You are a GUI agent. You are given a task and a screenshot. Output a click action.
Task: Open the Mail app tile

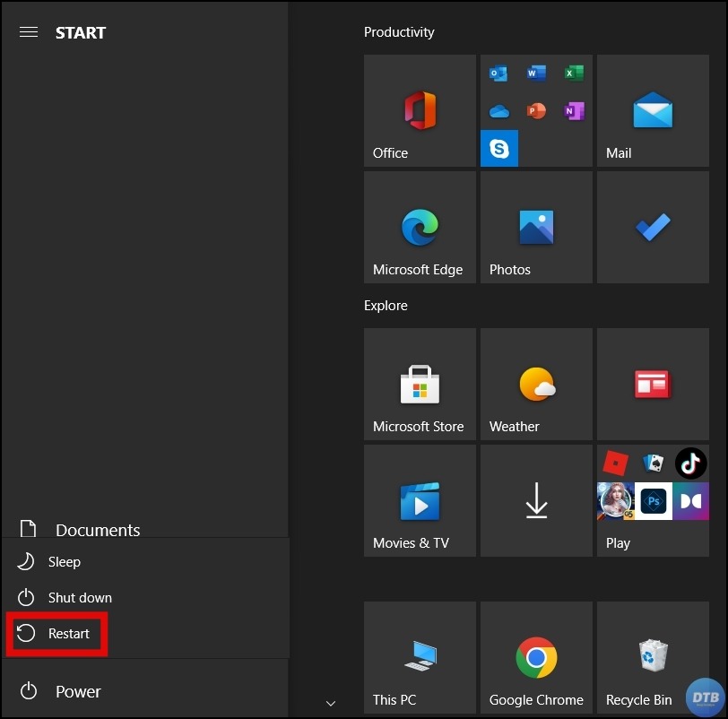tap(653, 111)
